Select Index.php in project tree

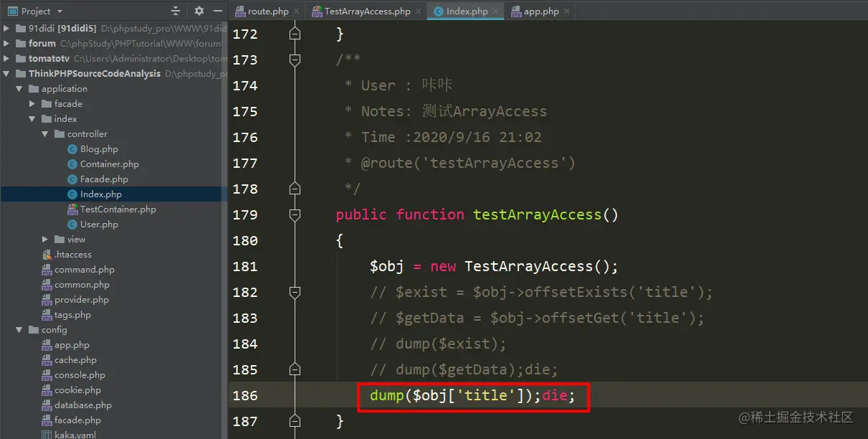tap(101, 194)
